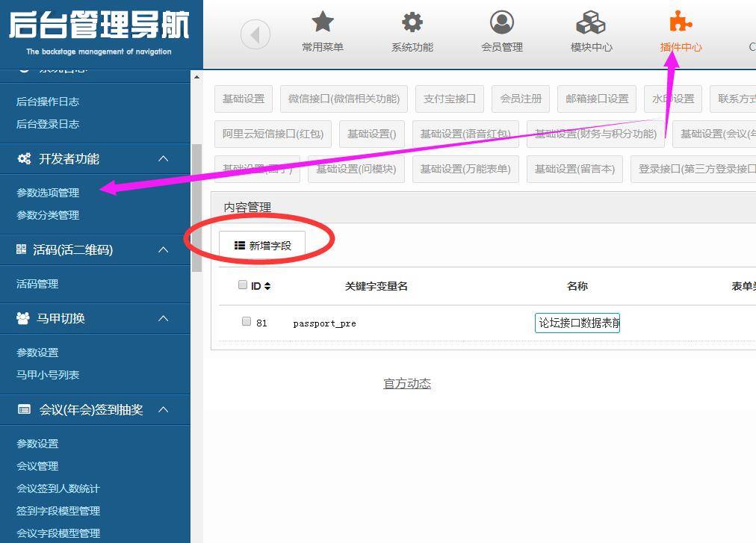Open 模块中心 cubes icon
The image size is (756, 543).
coord(591,22)
